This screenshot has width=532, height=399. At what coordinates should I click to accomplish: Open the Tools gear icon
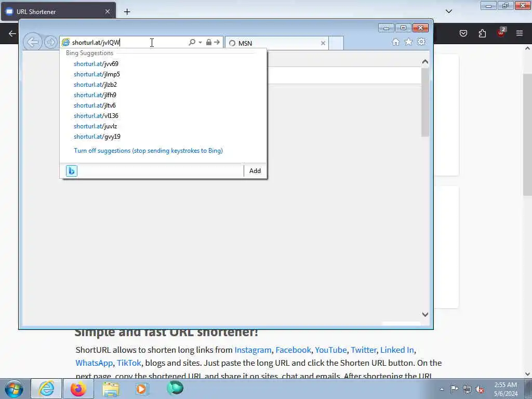tap(421, 42)
